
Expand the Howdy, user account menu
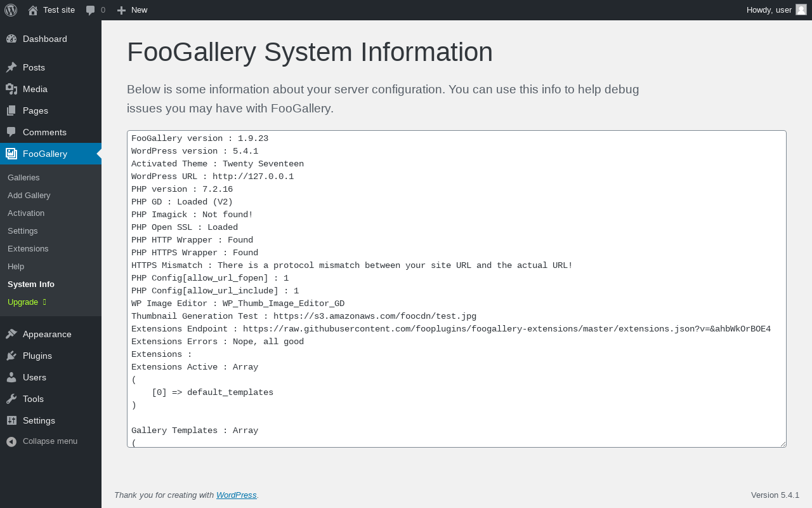click(769, 10)
